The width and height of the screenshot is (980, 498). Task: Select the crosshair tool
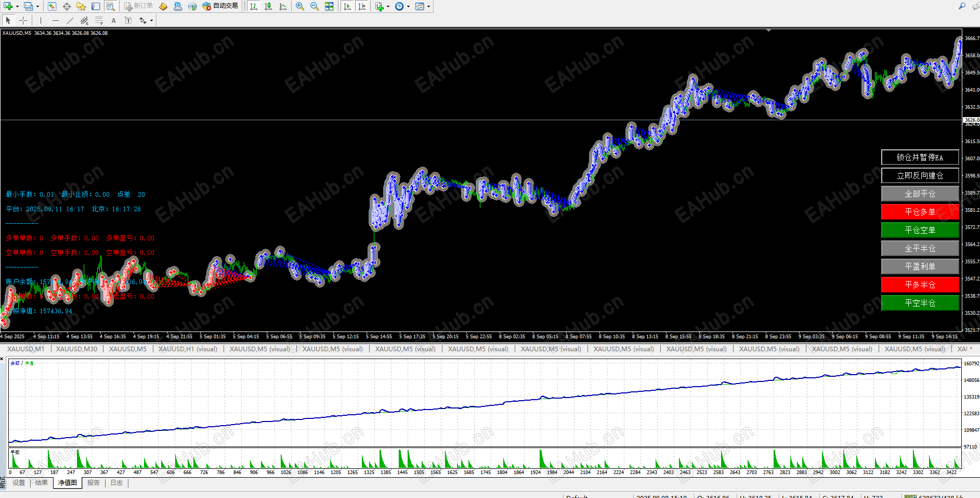coord(23,20)
